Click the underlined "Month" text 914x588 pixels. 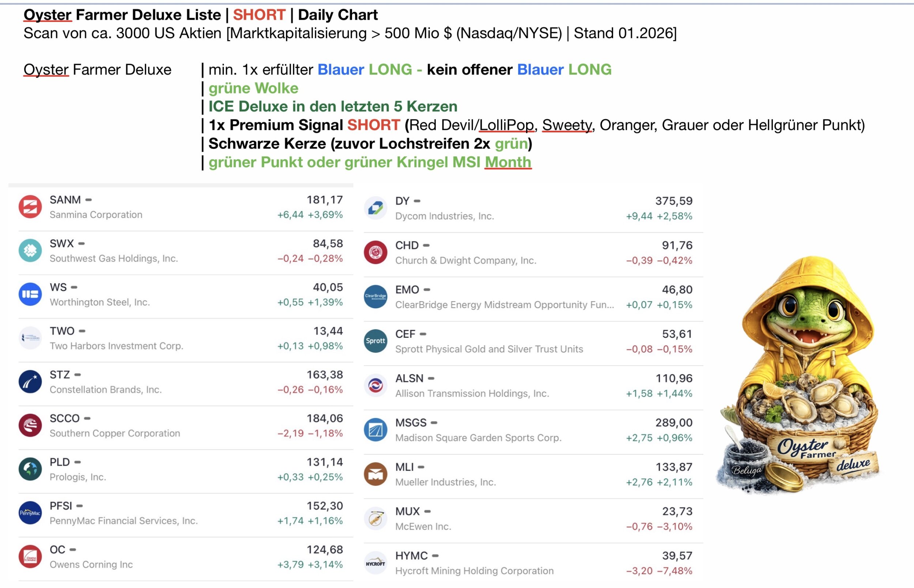508,162
